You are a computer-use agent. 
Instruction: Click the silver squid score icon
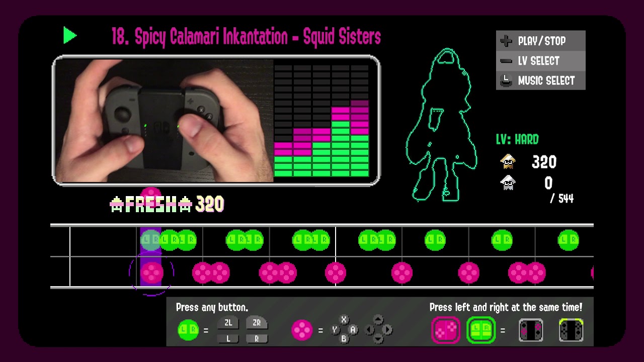point(509,183)
